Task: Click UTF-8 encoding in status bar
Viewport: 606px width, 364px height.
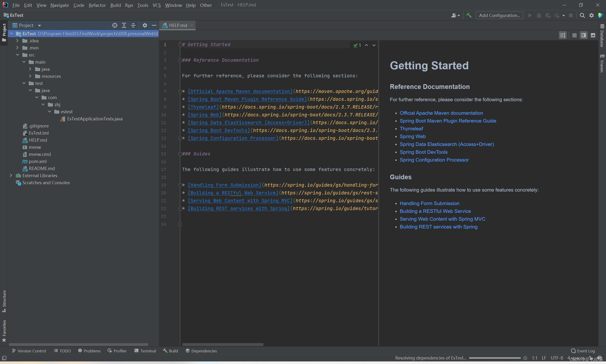Action: (x=557, y=358)
